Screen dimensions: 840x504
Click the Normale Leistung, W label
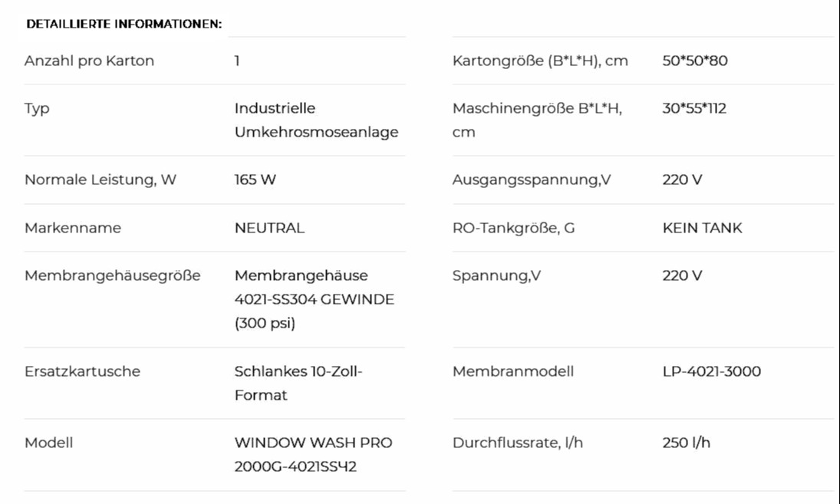(x=100, y=180)
